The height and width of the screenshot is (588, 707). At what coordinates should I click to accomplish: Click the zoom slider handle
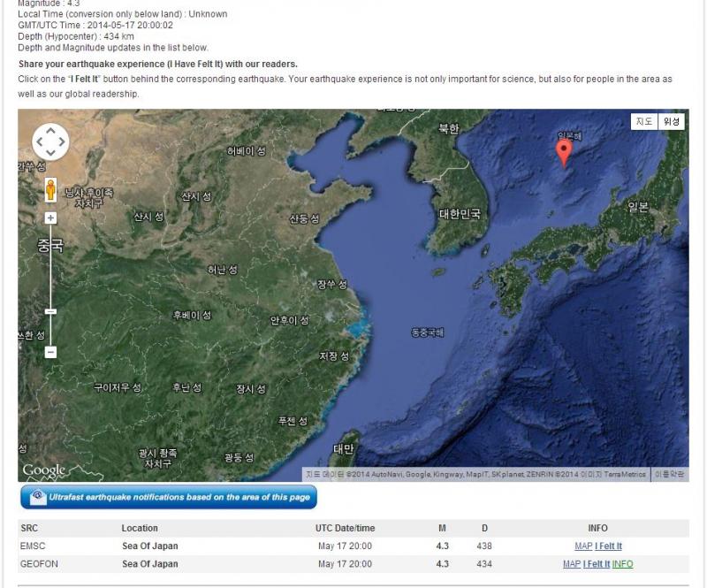tap(50, 311)
